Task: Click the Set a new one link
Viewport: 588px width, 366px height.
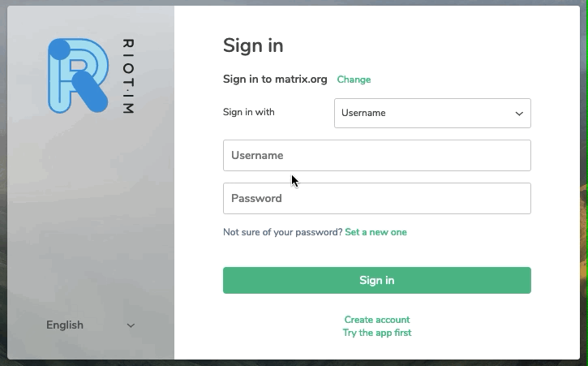Action: tap(376, 232)
